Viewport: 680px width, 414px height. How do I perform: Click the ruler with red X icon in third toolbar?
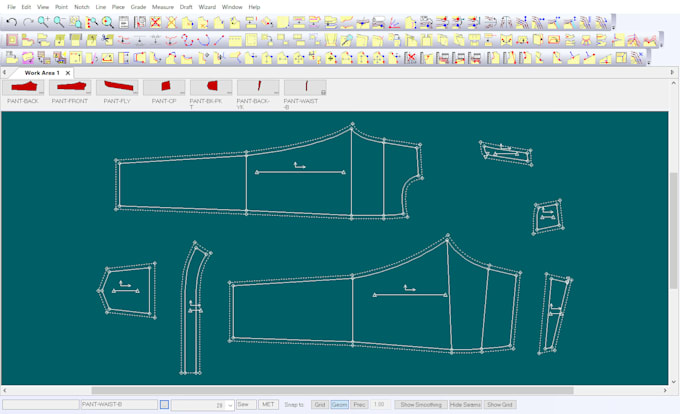pyautogui.click(x=410, y=58)
